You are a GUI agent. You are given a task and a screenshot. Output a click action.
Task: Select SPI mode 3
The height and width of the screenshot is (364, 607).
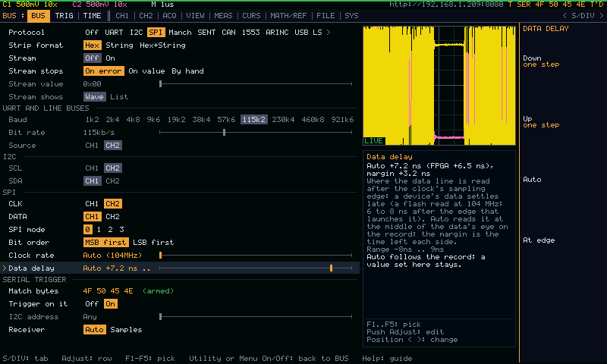tap(121, 230)
